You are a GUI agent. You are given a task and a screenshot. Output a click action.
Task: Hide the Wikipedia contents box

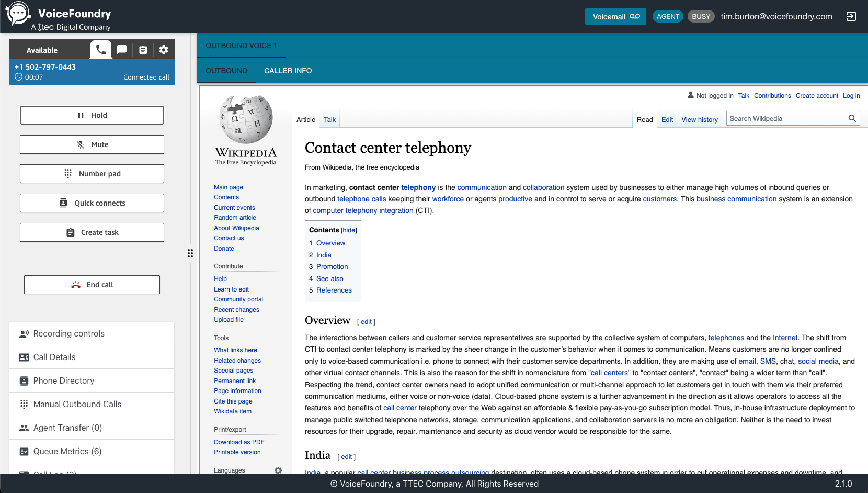pos(349,230)
